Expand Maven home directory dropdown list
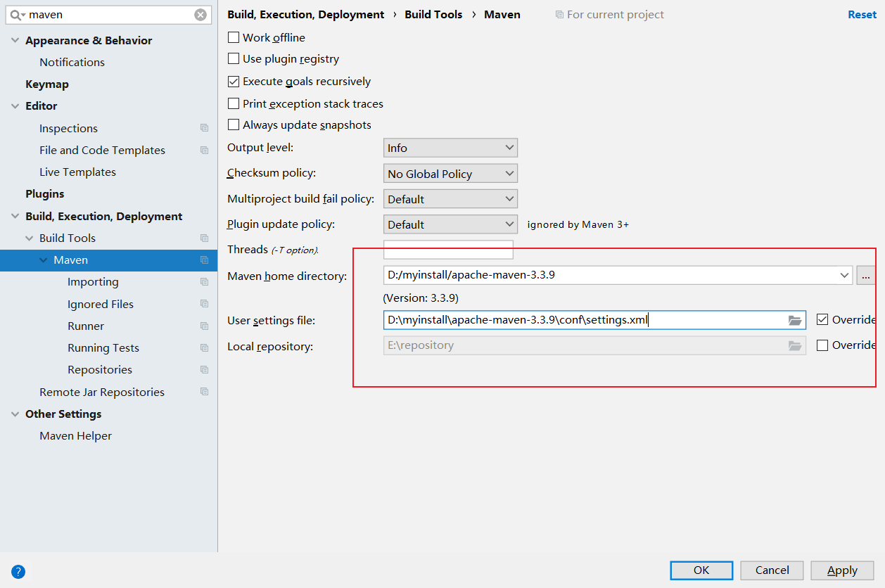 [845, 276]
